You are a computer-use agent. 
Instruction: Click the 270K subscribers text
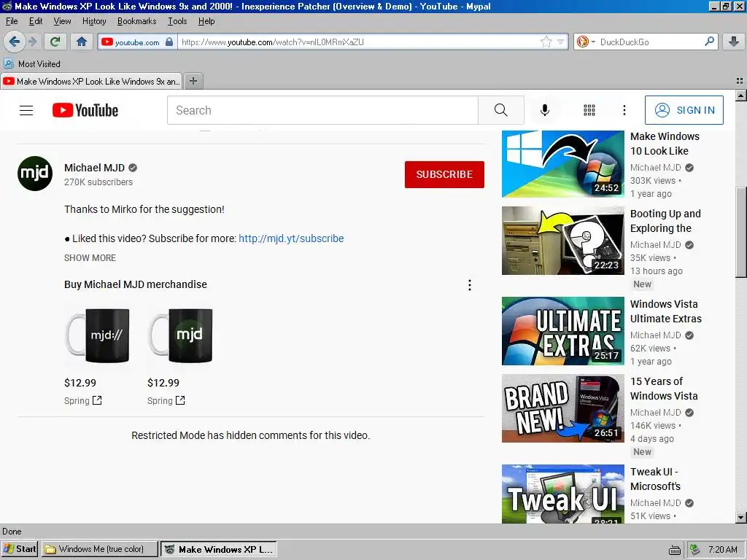[x=98, y=182]
